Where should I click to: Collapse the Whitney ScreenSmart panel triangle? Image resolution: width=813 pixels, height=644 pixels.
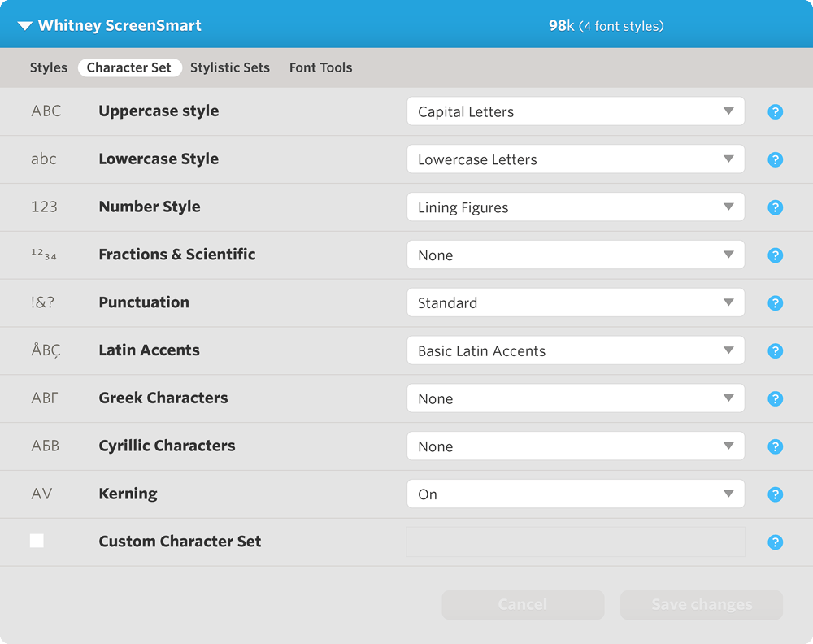click(25, 26)
